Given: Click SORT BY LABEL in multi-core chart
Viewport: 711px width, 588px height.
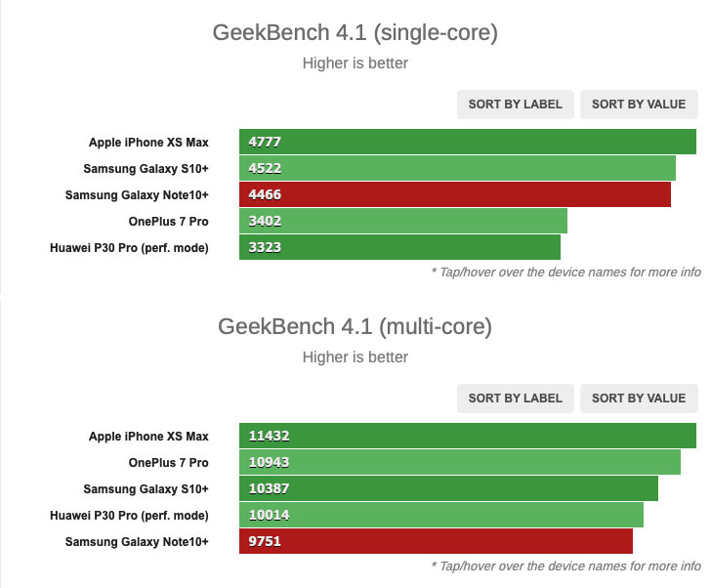Looking at the screenshot, I should pyautogui.click(x=515, y=399).
